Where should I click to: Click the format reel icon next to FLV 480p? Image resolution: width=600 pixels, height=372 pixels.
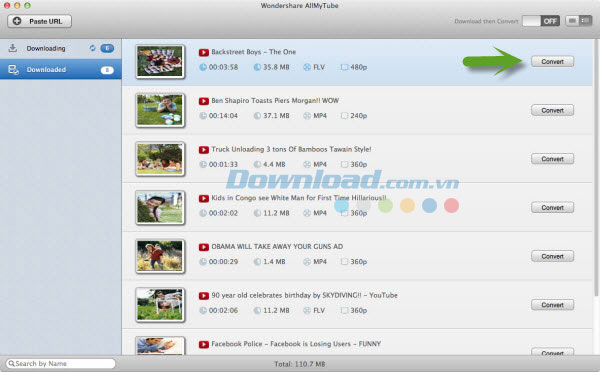(307, 67)
